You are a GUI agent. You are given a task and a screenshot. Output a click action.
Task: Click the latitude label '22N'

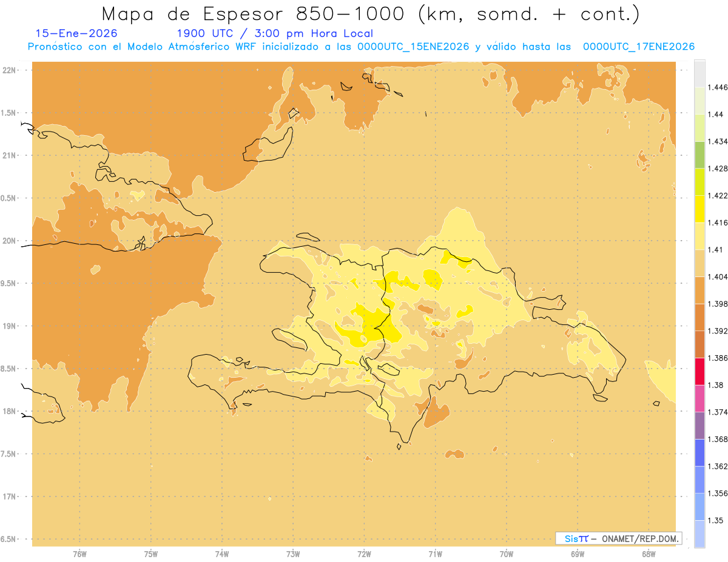10,70
